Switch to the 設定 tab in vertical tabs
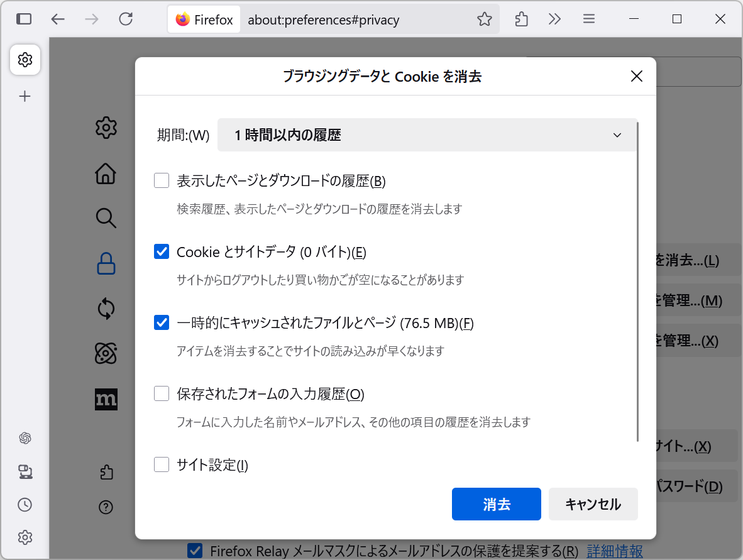Screen dimensions: 743x560 pyautogui.click(x=25, y=60)
